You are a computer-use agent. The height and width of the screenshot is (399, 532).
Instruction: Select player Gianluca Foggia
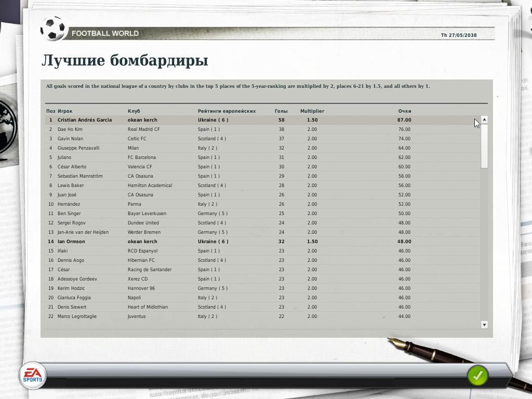pyautogui.click(x=74, y=298)
